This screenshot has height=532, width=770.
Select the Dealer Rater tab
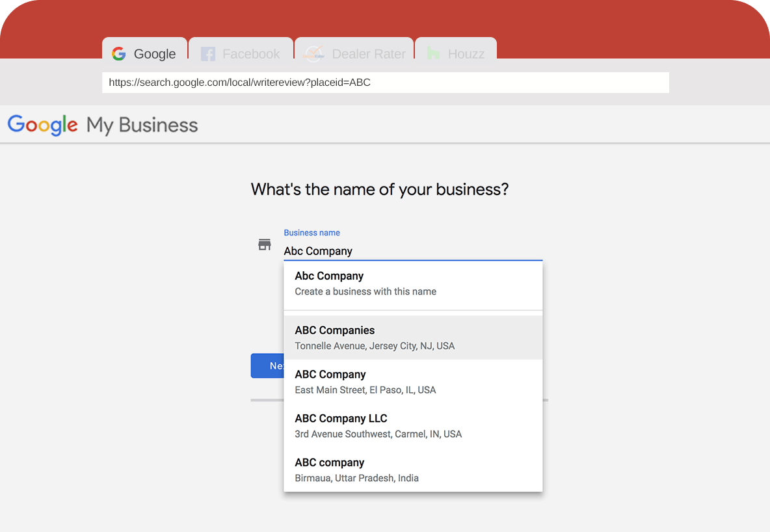pyautogui.click(x=354, y=49)
